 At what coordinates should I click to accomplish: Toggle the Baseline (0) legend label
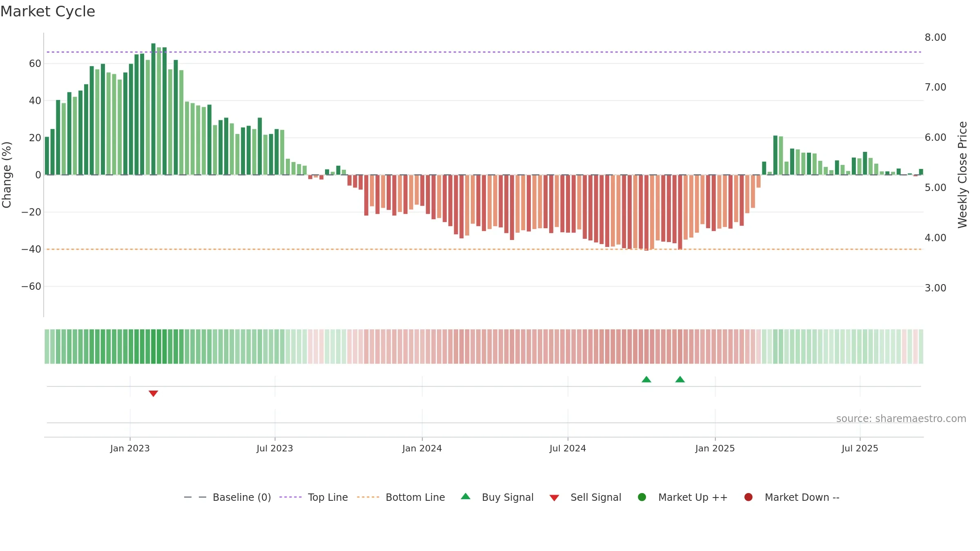(x=242, y=498)
